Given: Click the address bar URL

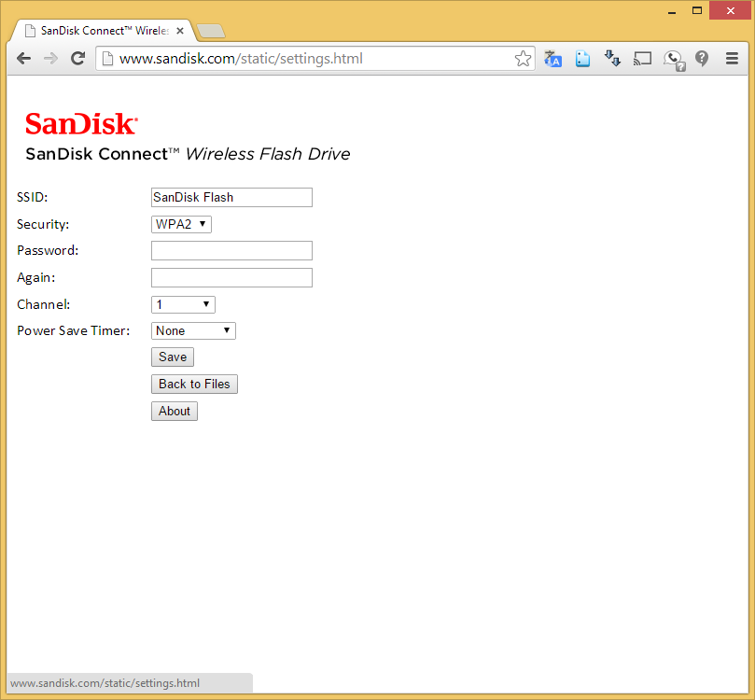Looking at the screenshot, I should 241,59.
